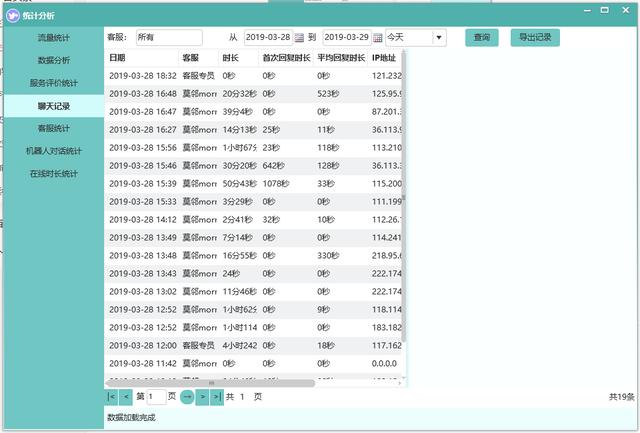Select the row dated 2019-03-28 14:12
Image resolution: width=640 pixels, height=433 pixels.
[x=253, y=220]
